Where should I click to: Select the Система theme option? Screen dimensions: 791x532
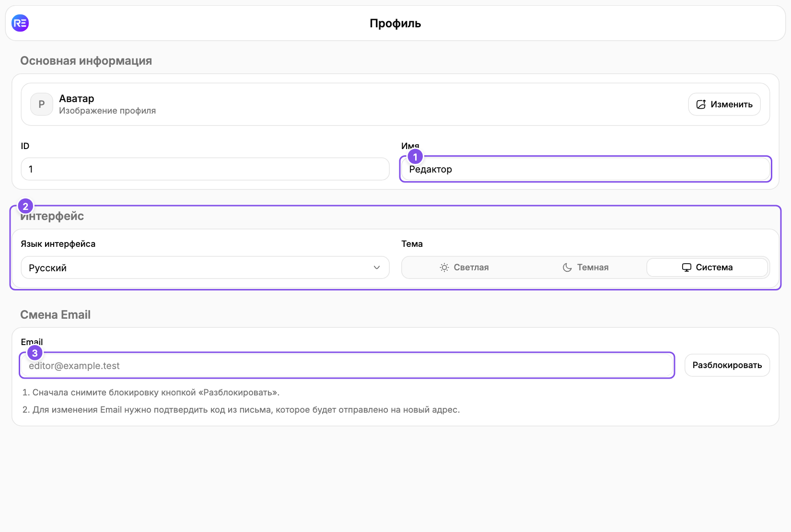[x=707, y=267]
